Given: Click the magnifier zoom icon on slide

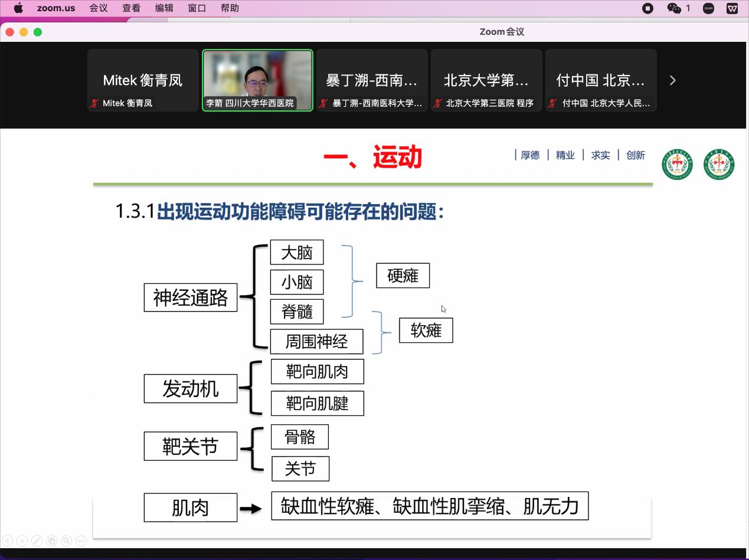Looking at the screenshot, I should (x=66, y=541).
